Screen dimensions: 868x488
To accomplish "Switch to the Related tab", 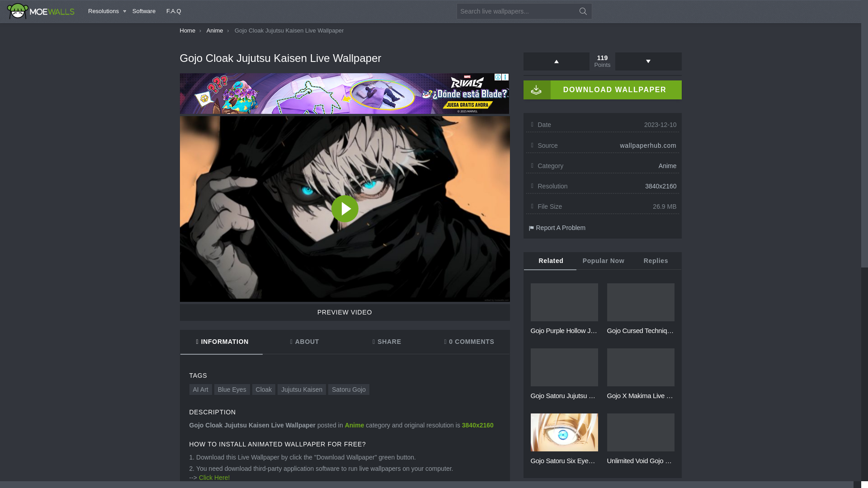I will 551,261.
